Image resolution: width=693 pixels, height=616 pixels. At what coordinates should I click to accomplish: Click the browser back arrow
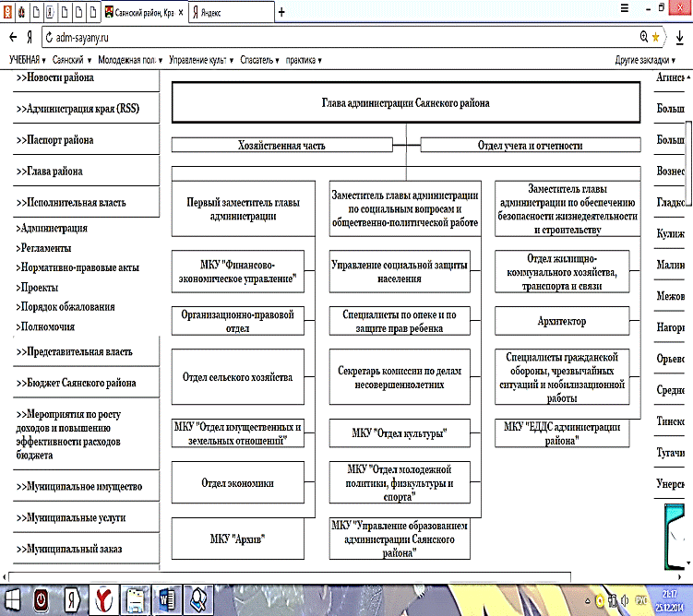pos(12,37)
